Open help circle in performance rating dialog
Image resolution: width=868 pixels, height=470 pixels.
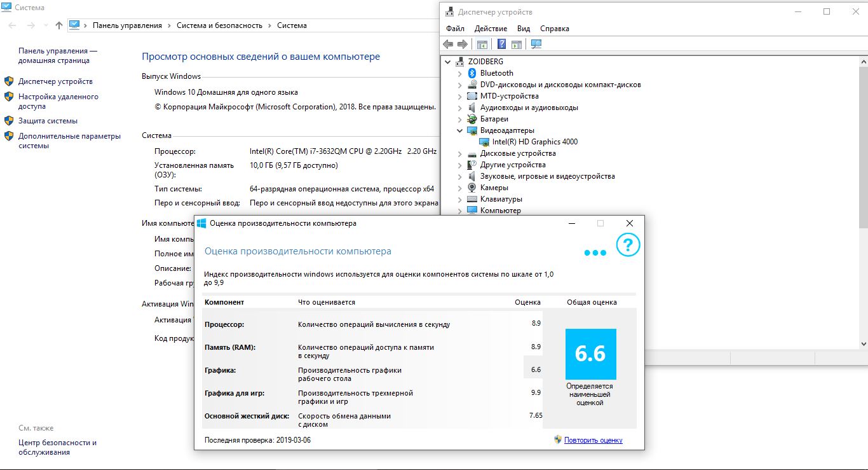[x=628, y=244]
